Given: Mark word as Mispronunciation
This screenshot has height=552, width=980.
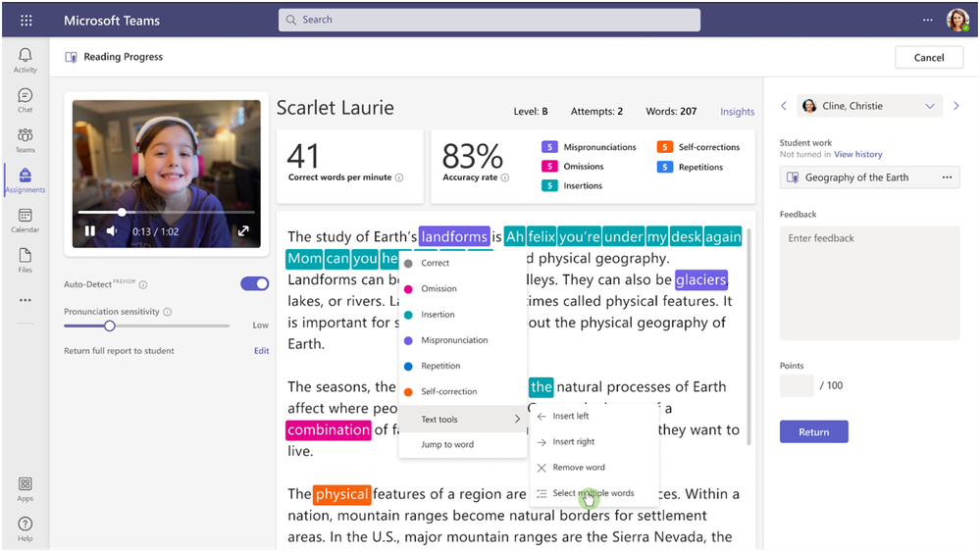Looking at the screenshot, I should point(463,339).
